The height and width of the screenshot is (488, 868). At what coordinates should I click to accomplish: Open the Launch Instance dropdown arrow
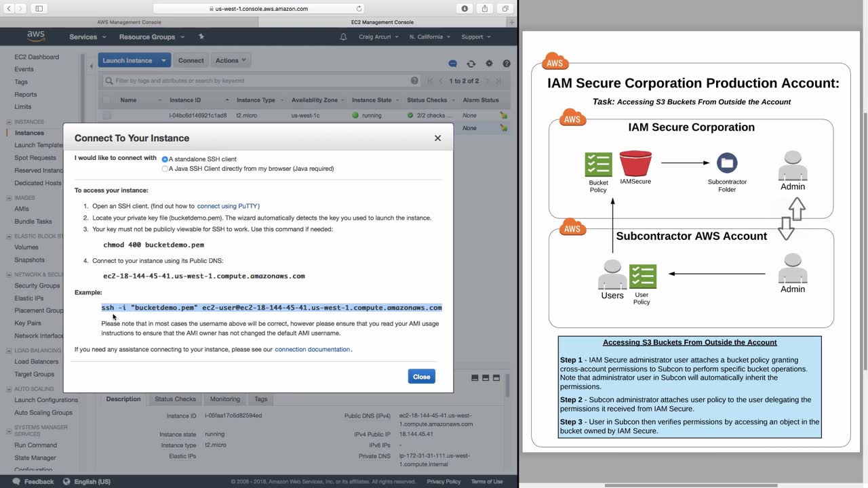(163, 60)
